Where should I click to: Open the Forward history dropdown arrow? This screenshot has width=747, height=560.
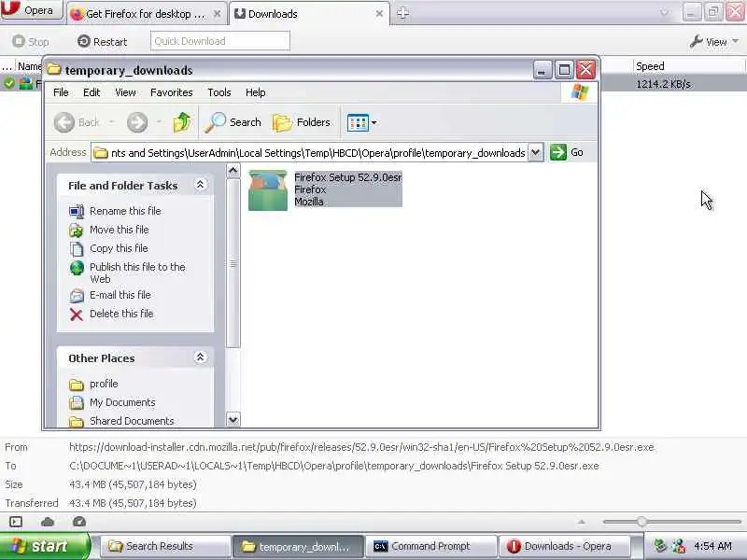click(x=159, y=122)
